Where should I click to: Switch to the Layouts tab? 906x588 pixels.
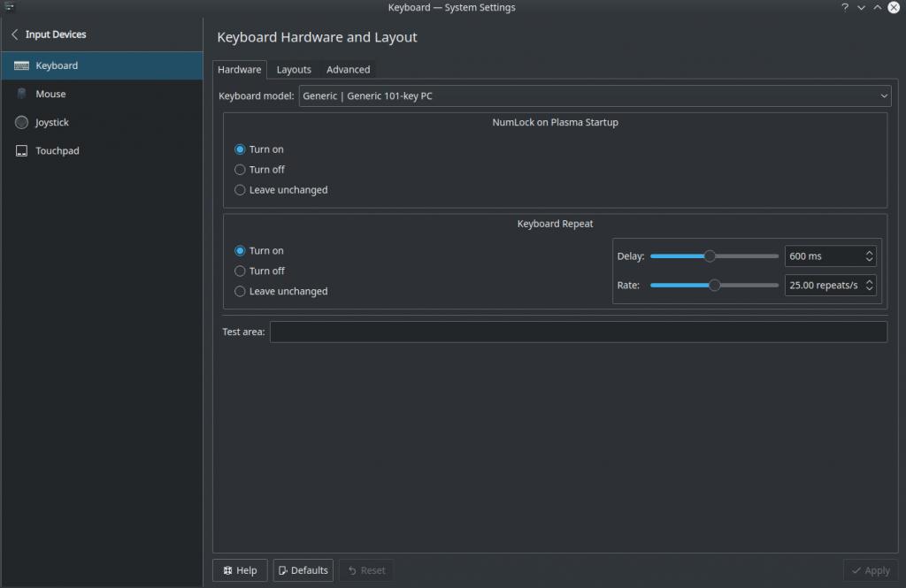(294, 70)
